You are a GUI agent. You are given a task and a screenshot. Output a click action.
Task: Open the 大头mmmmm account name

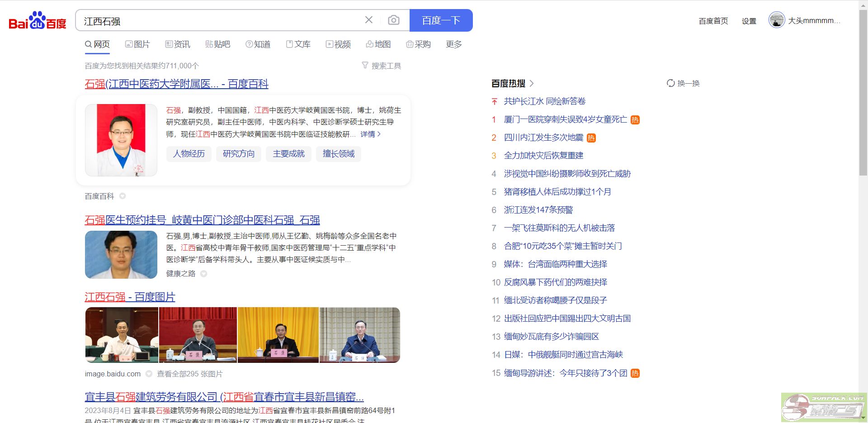[x=814, y=21]
